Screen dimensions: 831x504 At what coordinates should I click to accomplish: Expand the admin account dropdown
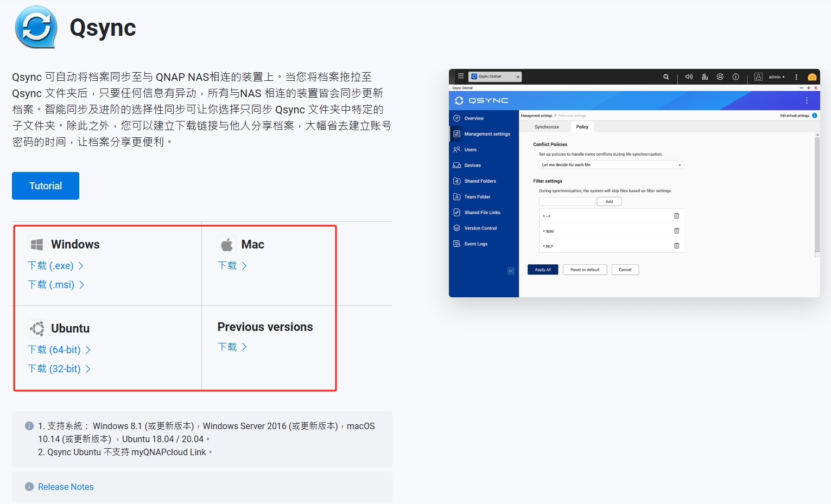pos(777,77)
